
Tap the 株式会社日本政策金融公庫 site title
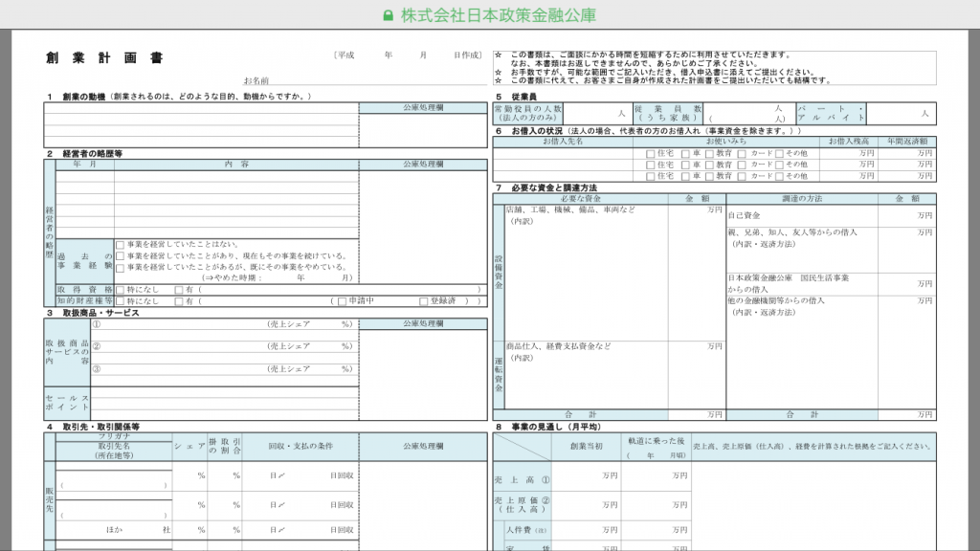coord(498,15)
